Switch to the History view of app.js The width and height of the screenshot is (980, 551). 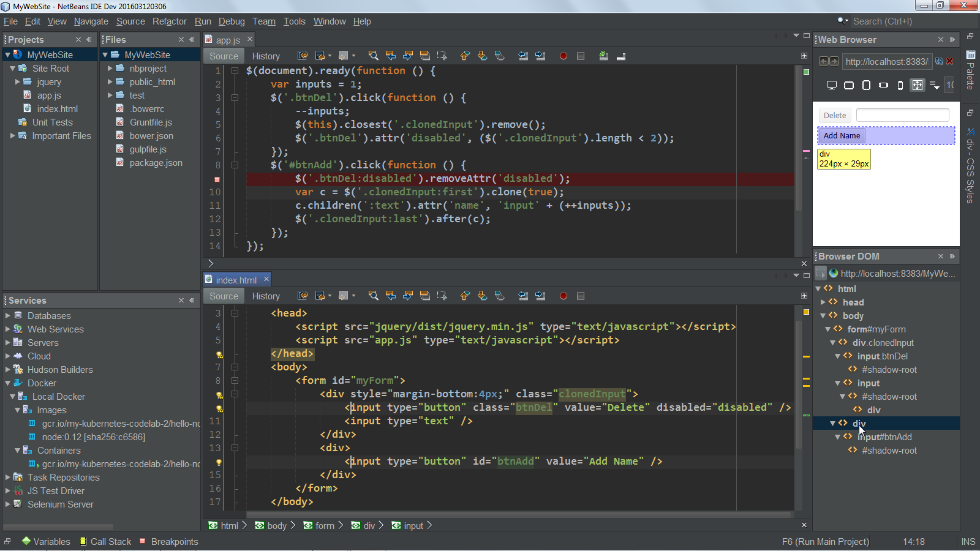[266, 56]
